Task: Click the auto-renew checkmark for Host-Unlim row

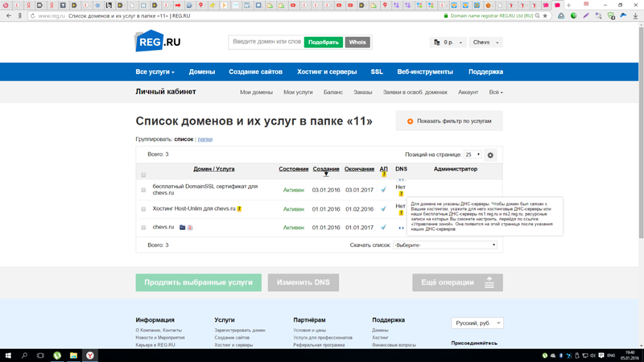Action: (383, 209)
